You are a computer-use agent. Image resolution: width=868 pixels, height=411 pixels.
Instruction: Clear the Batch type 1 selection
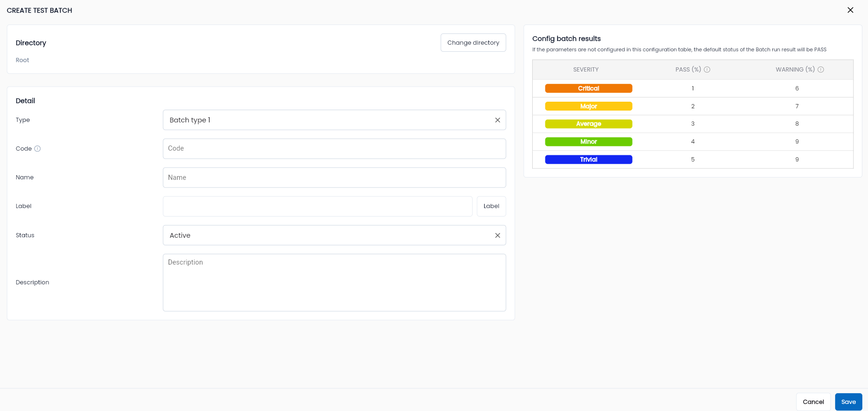pos(497,120)
